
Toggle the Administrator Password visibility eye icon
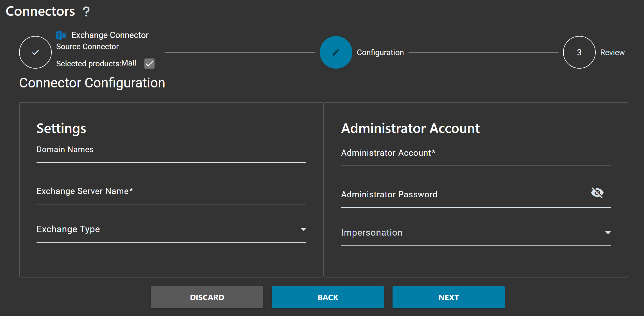click(597, 193)
